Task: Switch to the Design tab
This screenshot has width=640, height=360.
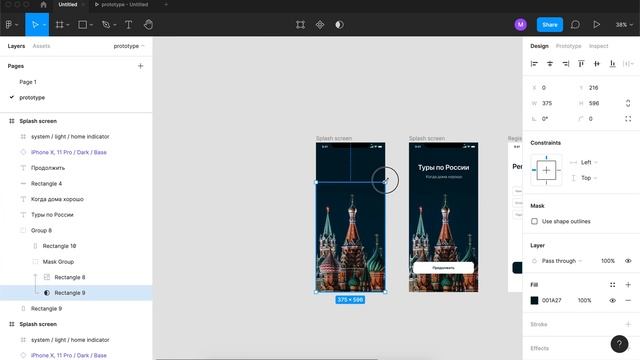Action: [539, 46]
